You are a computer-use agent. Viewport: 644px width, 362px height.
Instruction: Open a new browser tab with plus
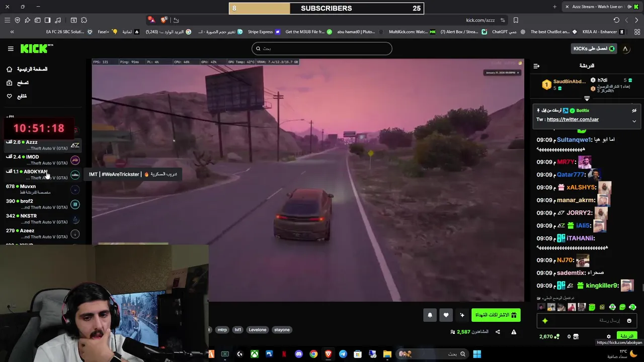tap(554, 7)
